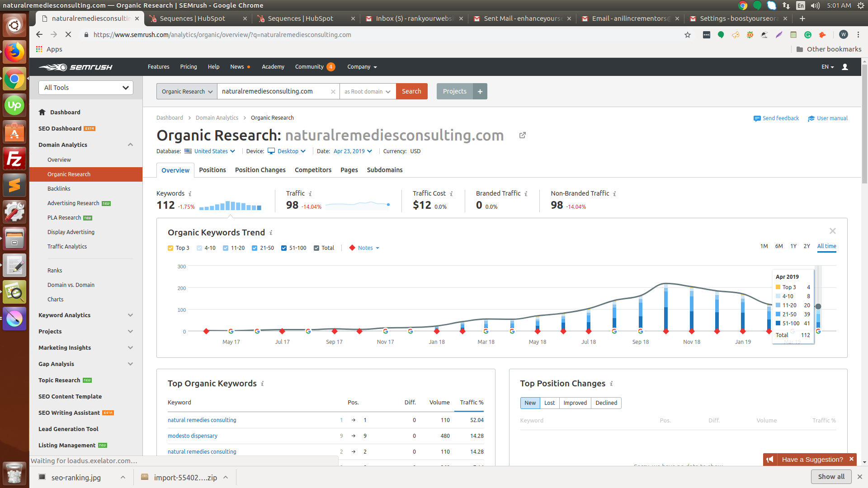Open the 'as Root domain' dropdown
This screenshot has height=488, width=868.
pyautogui.click(x=368, y=91)
